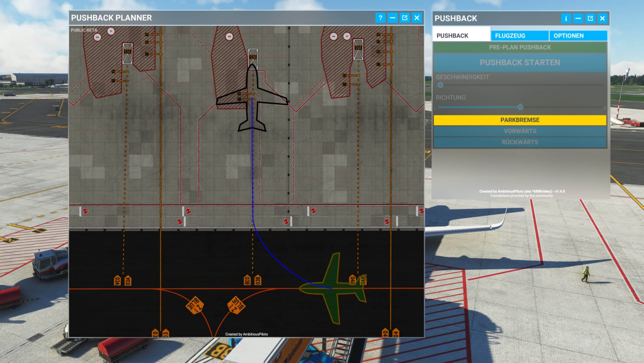The height and width of the screenshot is (363, 644).
Task: Switch to the FLUGZEUG tab
Action: (x=519, y=36)
